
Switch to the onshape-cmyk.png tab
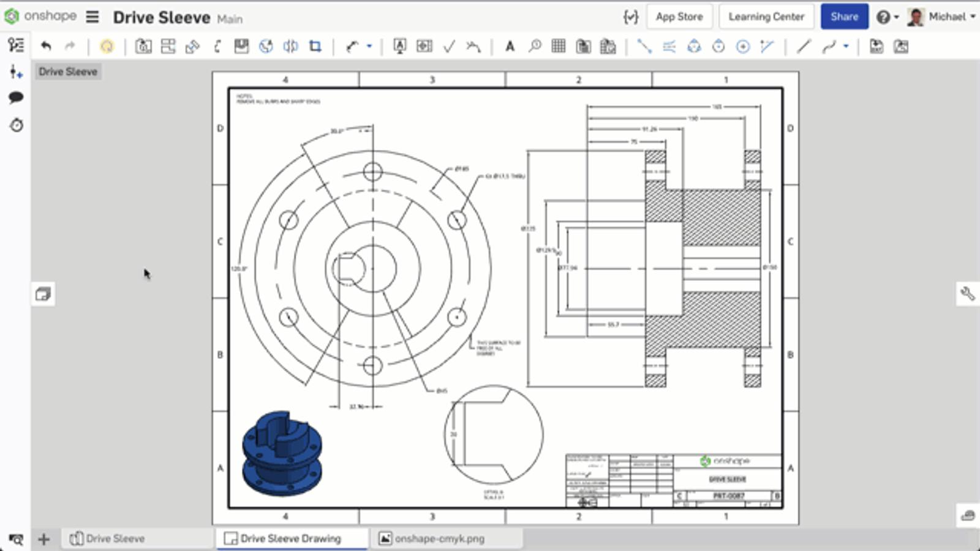pyautogui.click(x=439, y=539)
